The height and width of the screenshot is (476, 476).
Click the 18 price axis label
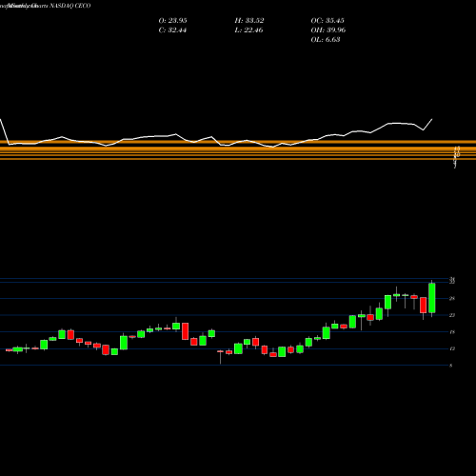click(x=452, y=332)
